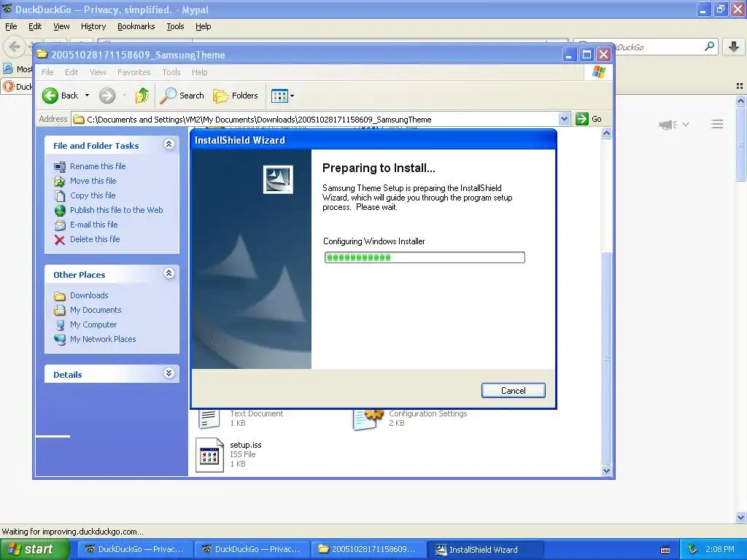Click Publish this file to the Web
This screenshot has width=747, height=560.
coord(116,210)
